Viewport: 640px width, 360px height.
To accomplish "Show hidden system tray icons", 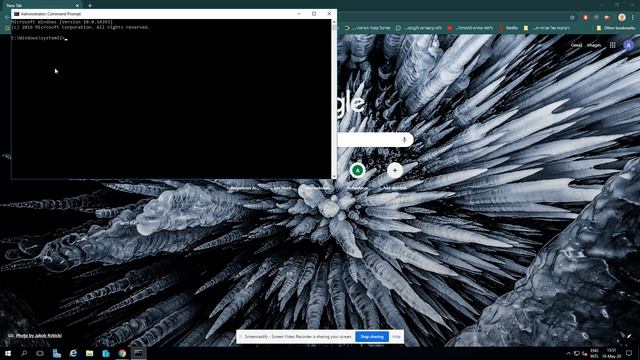I will [x=568, y=353].
